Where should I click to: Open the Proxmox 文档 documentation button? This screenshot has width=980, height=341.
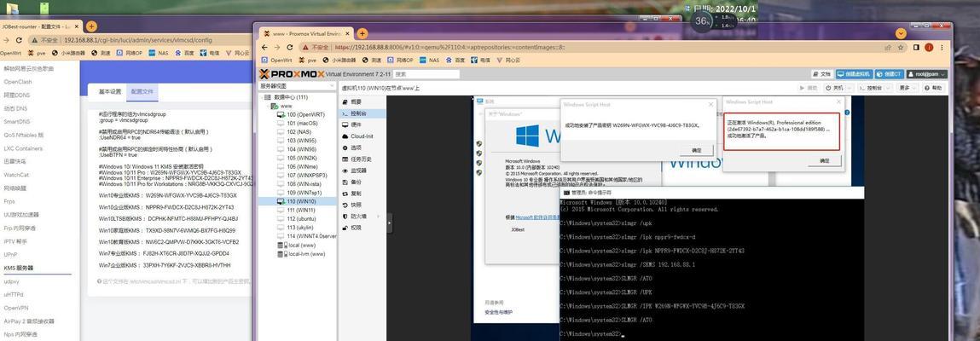822,73
